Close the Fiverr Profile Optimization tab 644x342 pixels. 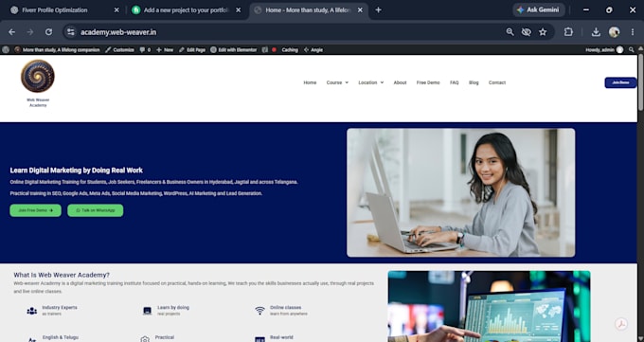coord(116,10)
